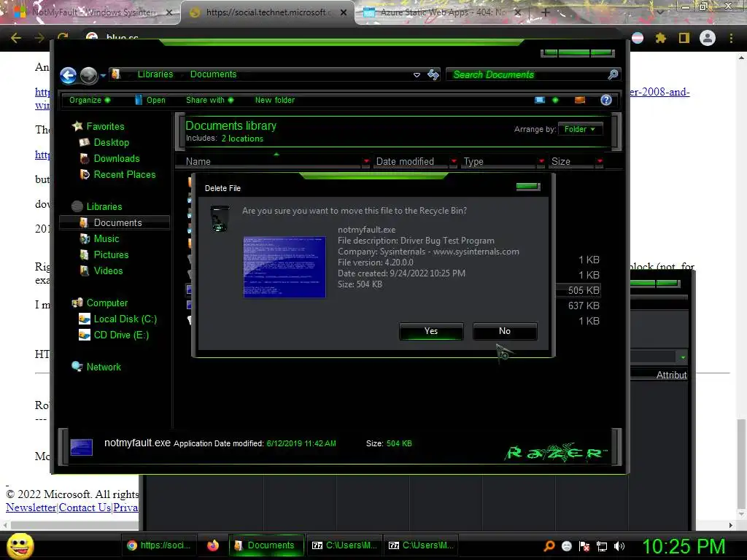Close the Delete File dialog
Image resolution: width=747 pixels, height=560 pixels.
point(528,186)
